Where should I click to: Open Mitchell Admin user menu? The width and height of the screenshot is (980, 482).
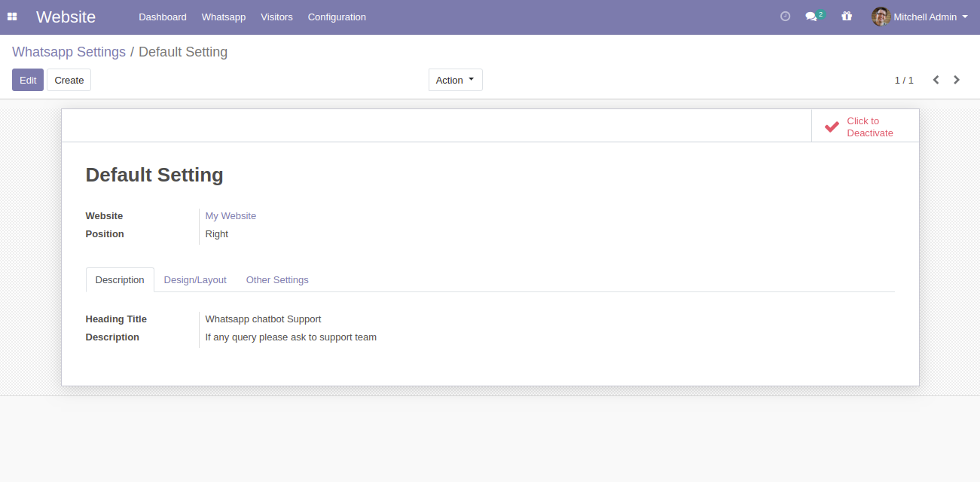[x=920, y=17]
